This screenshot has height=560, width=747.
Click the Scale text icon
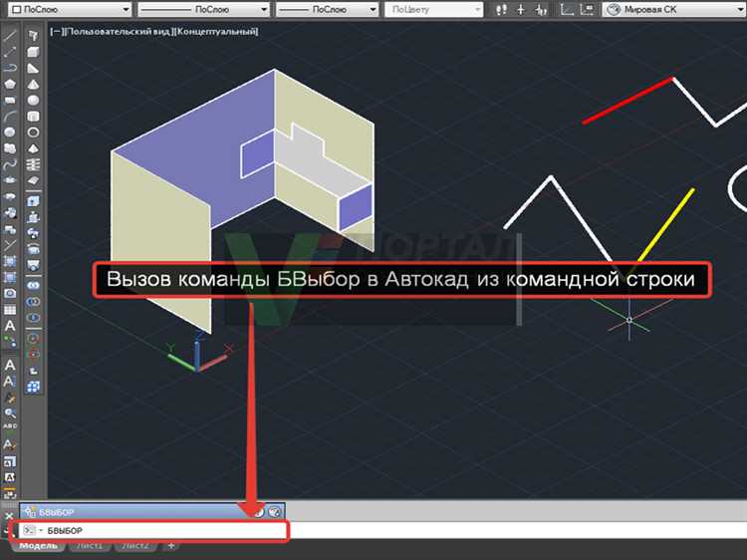tap(10, 461)
